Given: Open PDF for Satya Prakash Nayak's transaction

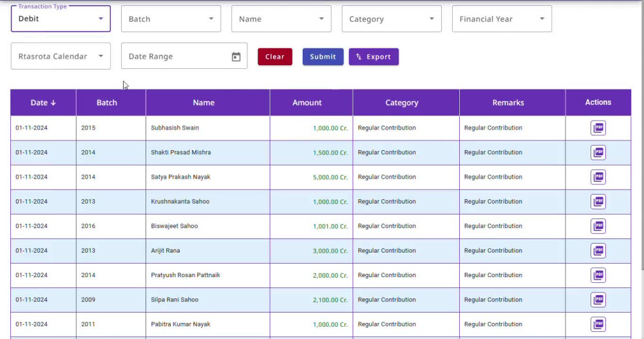Looking at the screenshot, I should coord(598,177).
